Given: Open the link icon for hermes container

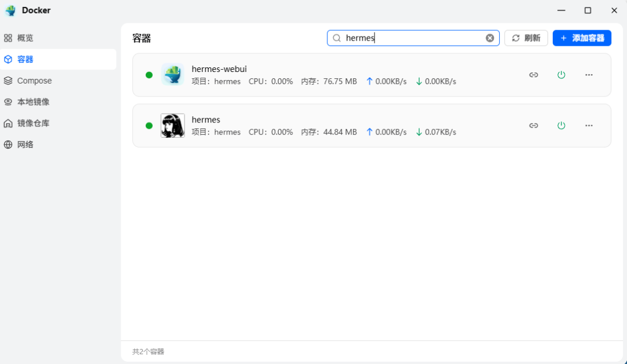Looking at the screenshot, I should (534, 125).
